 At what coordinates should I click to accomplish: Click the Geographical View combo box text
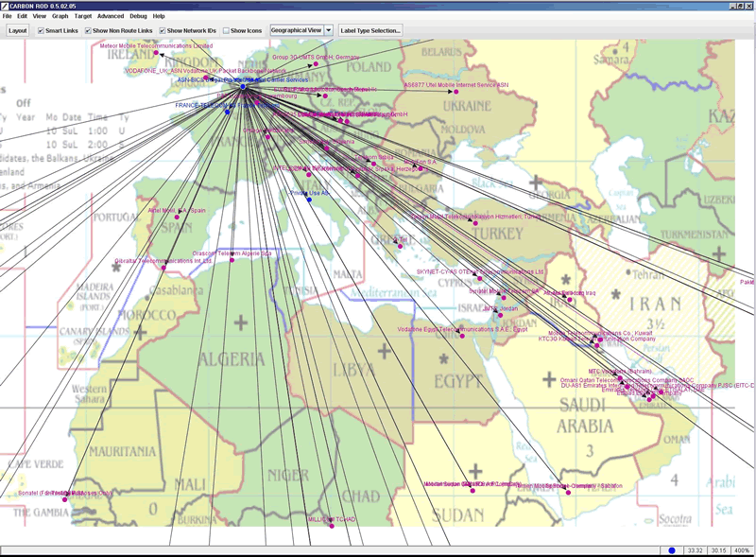[296, 30]
